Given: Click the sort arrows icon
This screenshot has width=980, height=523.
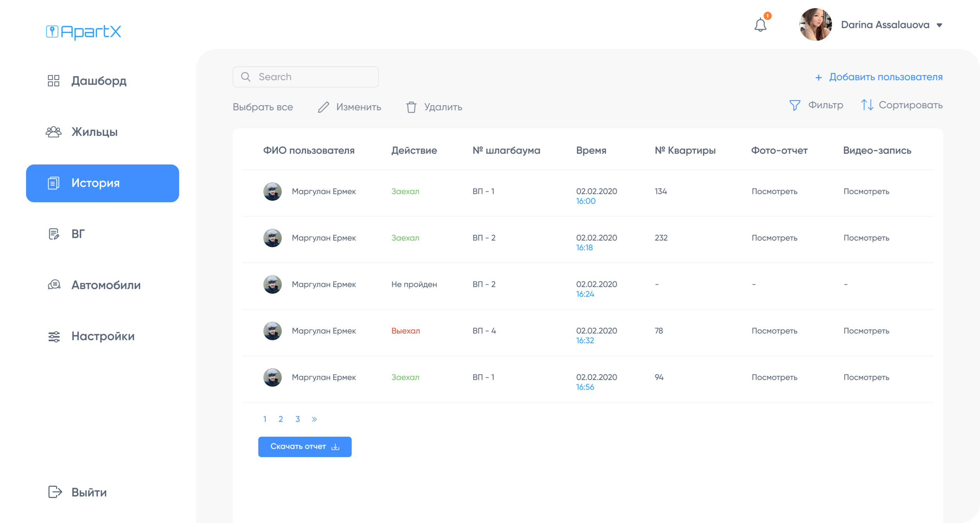Looking at the screenshot, I should 867,105.
